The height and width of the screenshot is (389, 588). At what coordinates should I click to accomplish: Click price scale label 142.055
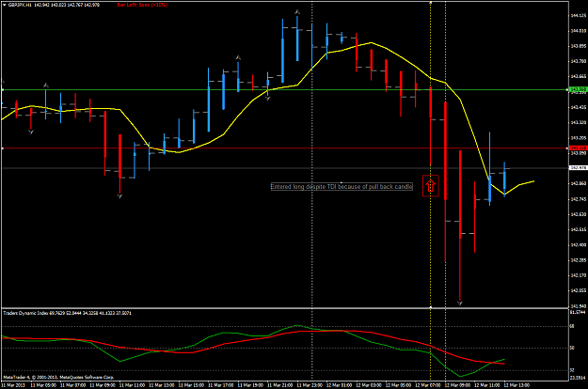coord(579,290)
